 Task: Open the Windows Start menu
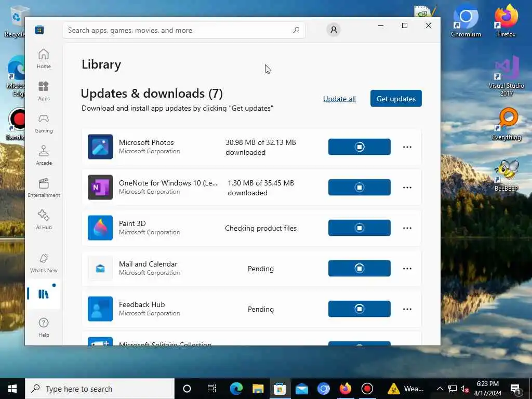[x=12, y=389]
